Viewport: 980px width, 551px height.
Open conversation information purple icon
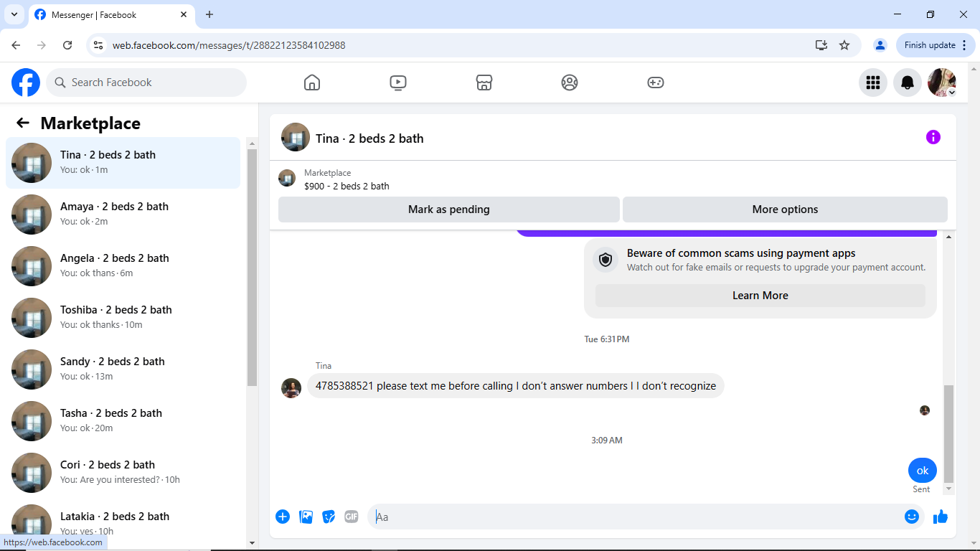tap(933, 137)
